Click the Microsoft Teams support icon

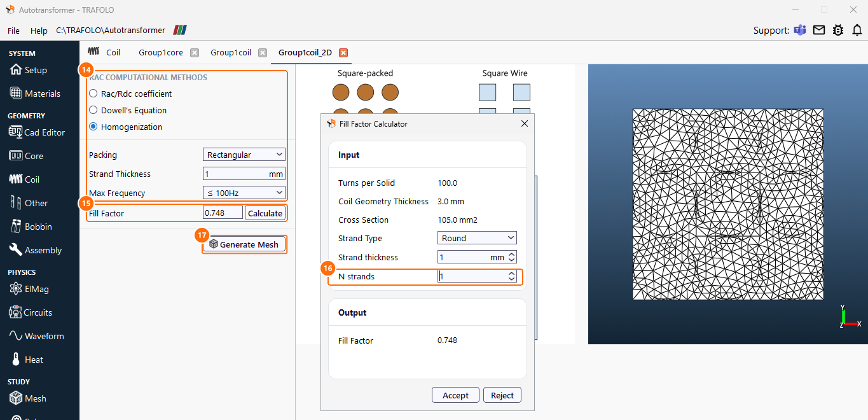coord(800,30)
